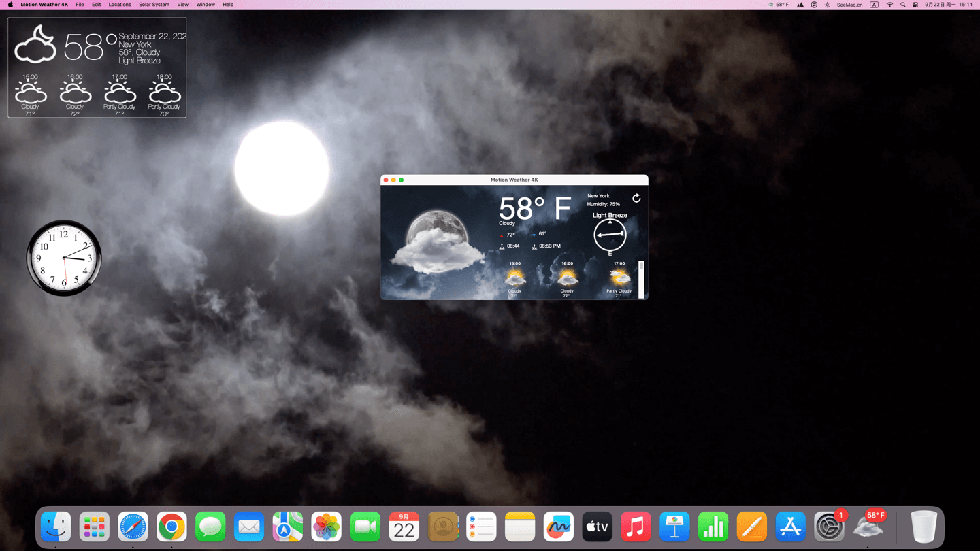Open Spotlight search magnifier
Image resolution: width=980 pixels, height=551 pixels.
coord(903,5)
